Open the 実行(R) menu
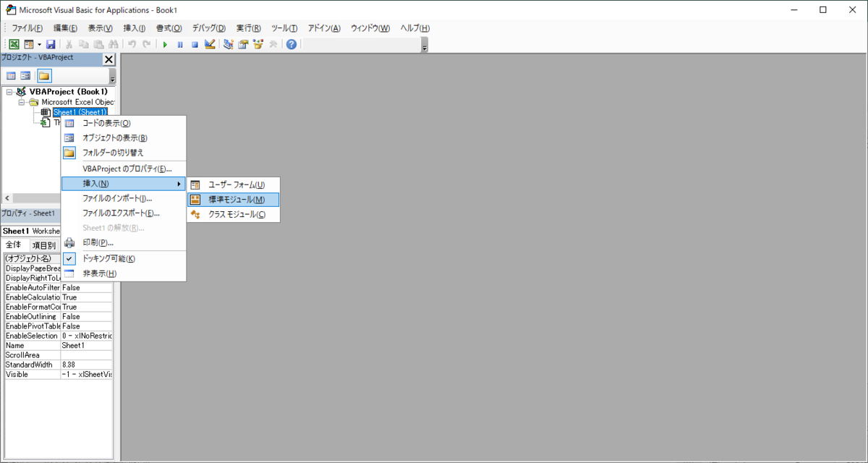This screenshot has height=463, width=868. tap(249, 27)
